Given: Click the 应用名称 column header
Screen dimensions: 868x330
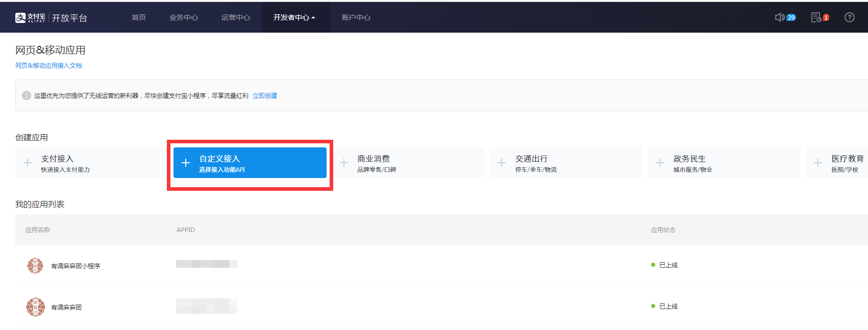Looking at the screenshot, I should [38, 230].
